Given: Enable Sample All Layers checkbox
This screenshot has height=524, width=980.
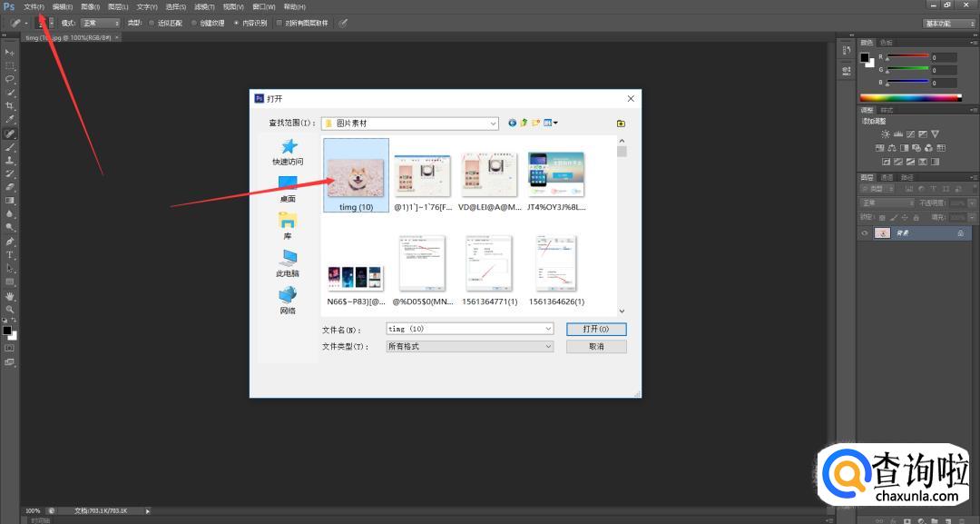Looking at the screenshot, I should click(279, 23).
